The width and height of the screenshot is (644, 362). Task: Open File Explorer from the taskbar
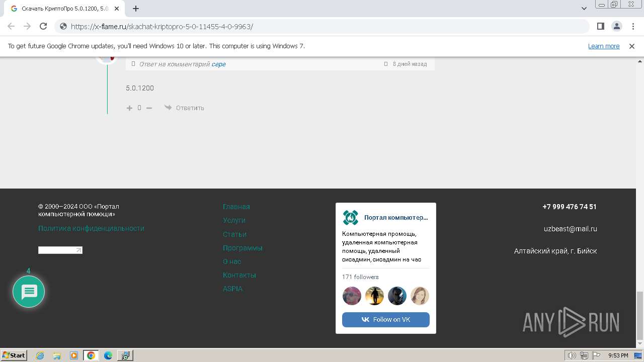pos(57,355)
